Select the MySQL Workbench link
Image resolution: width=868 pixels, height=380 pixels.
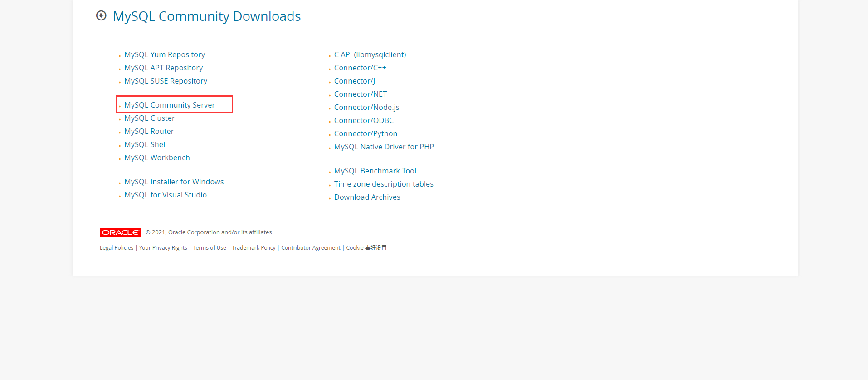click(157, 158)
